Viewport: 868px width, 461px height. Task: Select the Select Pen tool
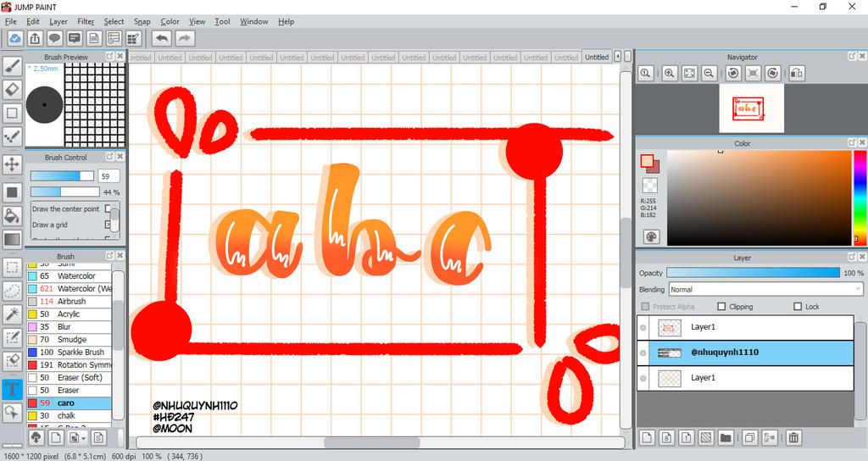tap(12, 337)
